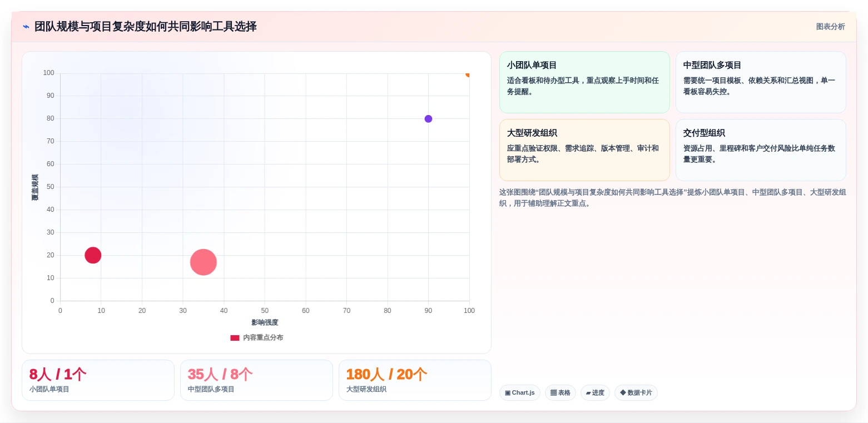Click description text 需要统一项目模板
868x423 pixels.
click(x=759, y=86)
